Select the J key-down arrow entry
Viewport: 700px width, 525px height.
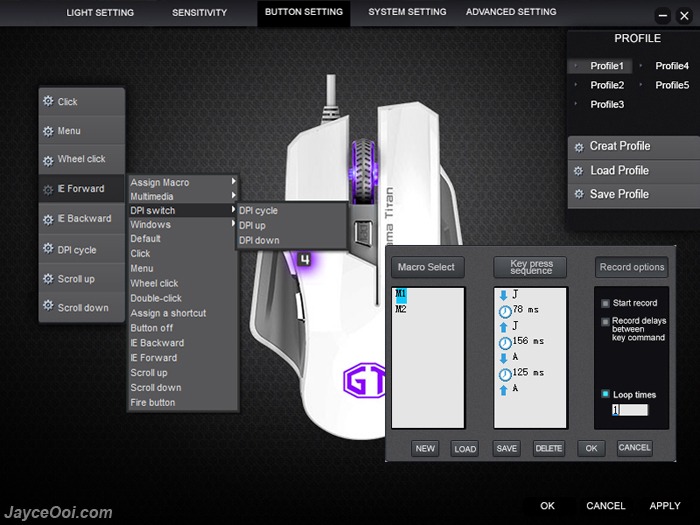tap(504, 295)
